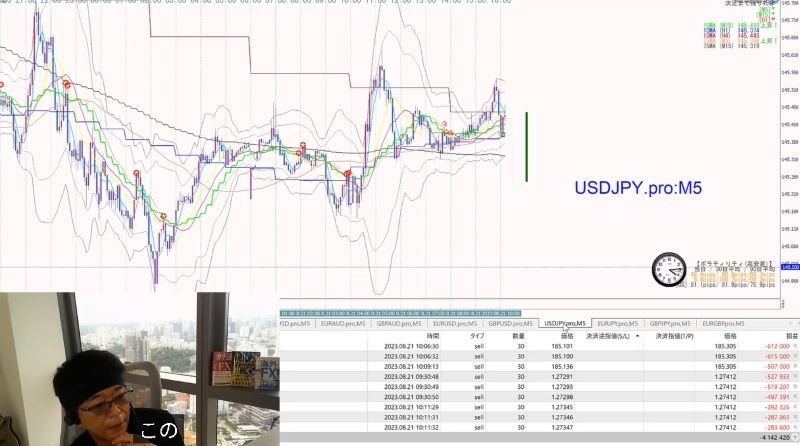Sort orders by the 時間 column header
This screenshot has height=446, width=800.
(x=433, y=336)
